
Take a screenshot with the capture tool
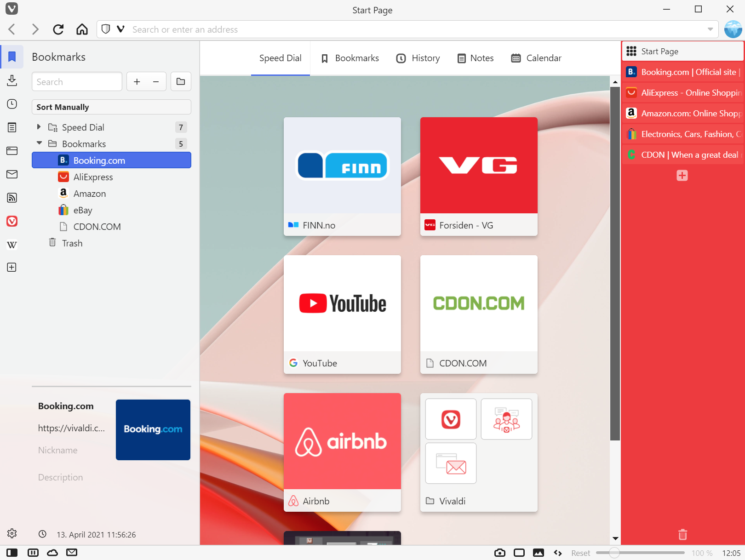click(499, 553)
